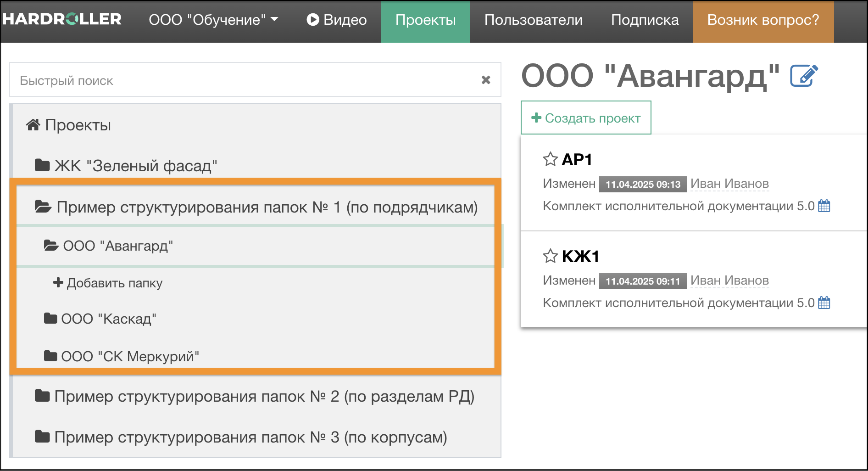Image resolution: width=868 pixels, height=471 pixels.
Task: Open the Возник вопрос? help link
Action: [763, 20]
